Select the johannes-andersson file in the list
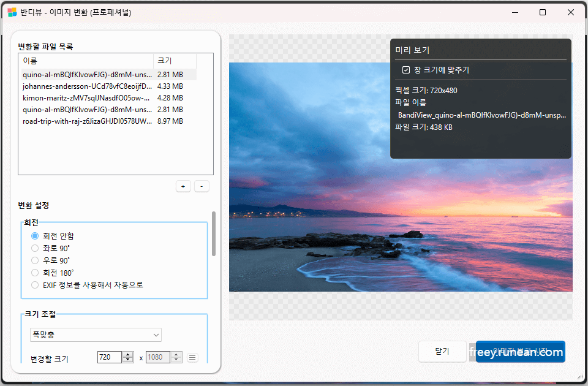 pos(86,85)
